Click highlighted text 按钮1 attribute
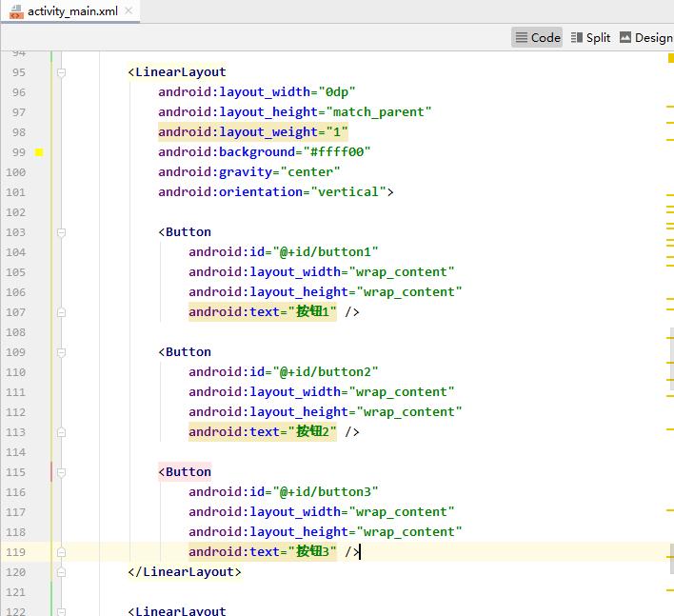Viewport: 674px width, 616px height. pos(262,311)
